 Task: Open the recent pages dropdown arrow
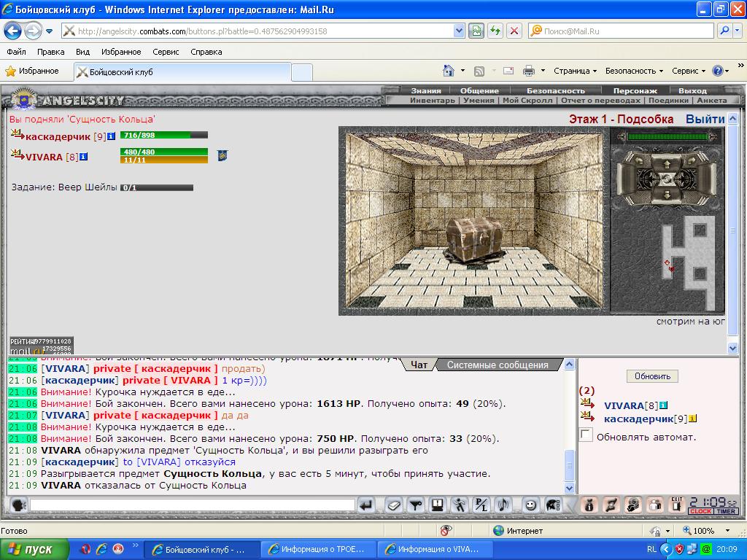pos(49,31)
